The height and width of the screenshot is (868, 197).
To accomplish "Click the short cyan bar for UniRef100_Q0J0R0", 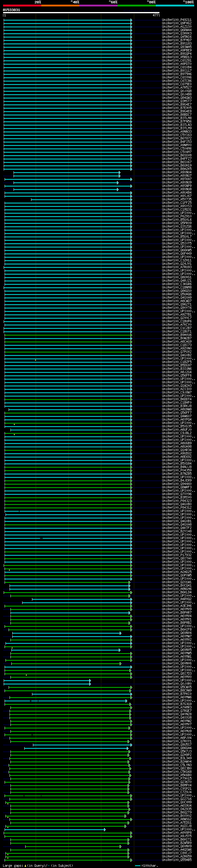I will point(47,684).
